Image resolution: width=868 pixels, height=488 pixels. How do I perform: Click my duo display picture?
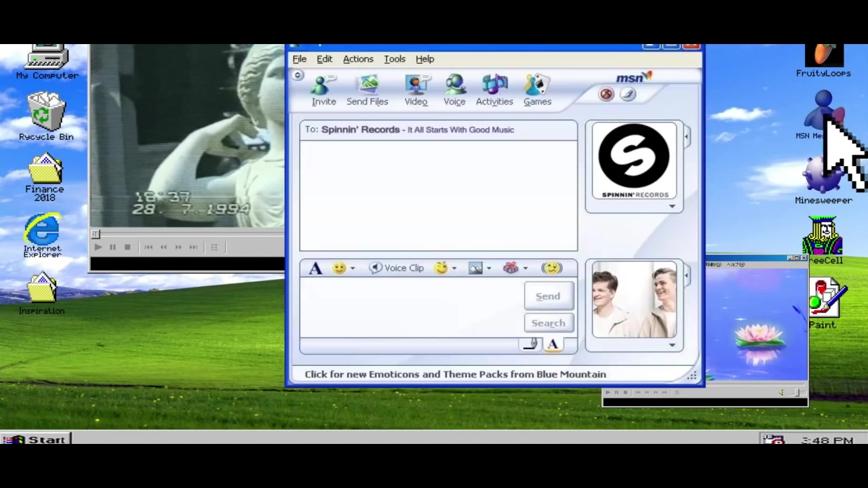(634, 300)
